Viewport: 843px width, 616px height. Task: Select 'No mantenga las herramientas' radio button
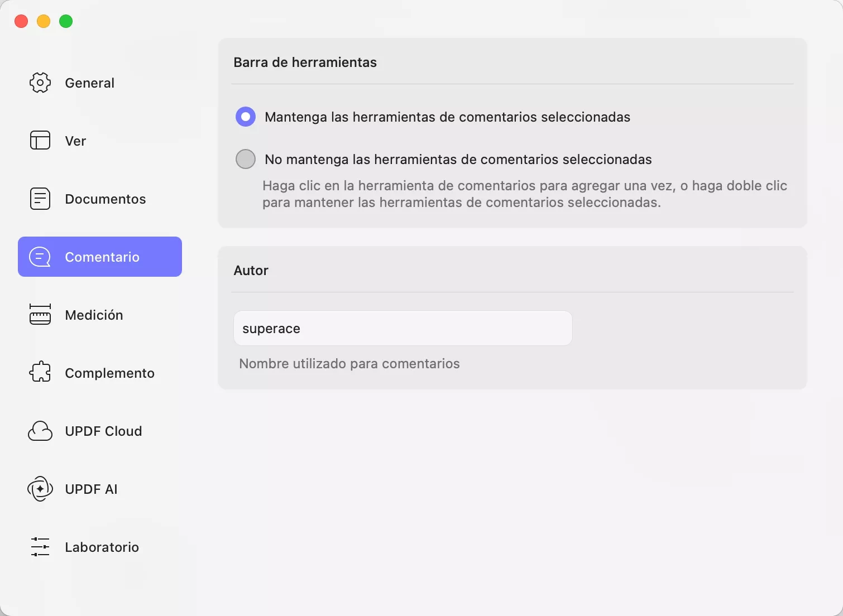point(246,159)
